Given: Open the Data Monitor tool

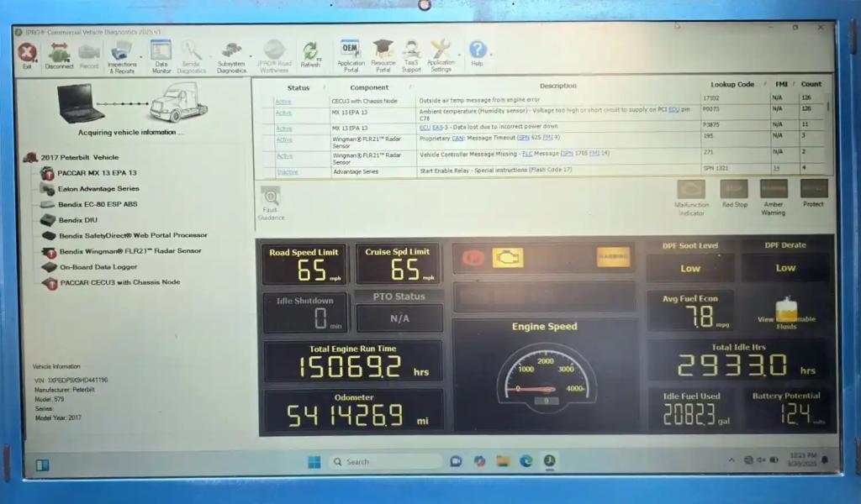Looking at the screenshot, I should coord(161,55).
